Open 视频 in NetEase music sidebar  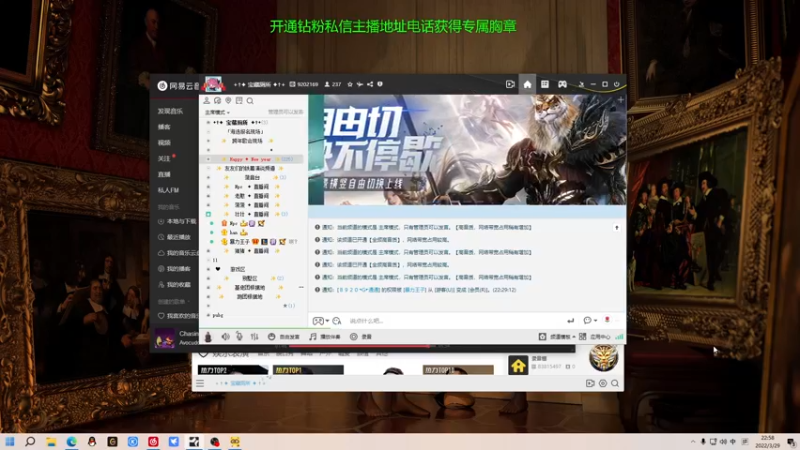tap(164, 142)
